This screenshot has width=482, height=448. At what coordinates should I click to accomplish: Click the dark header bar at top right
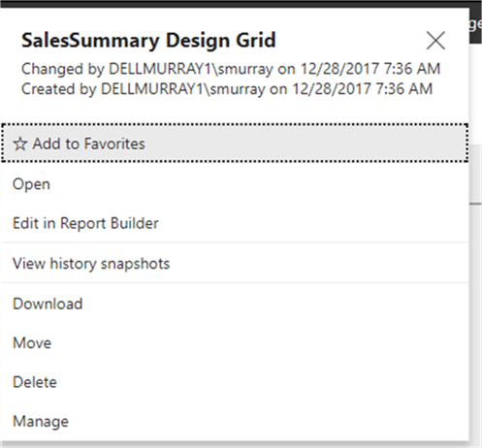point(475,24)
